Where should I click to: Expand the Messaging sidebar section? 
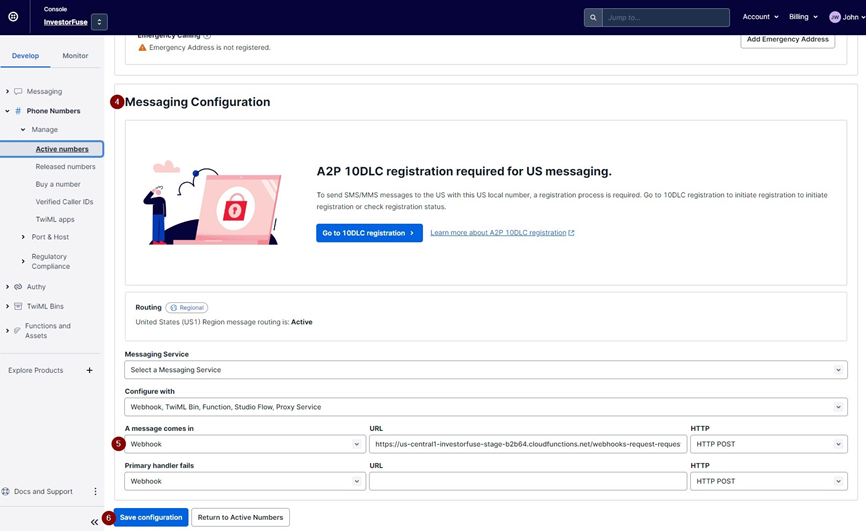[7, 91]
